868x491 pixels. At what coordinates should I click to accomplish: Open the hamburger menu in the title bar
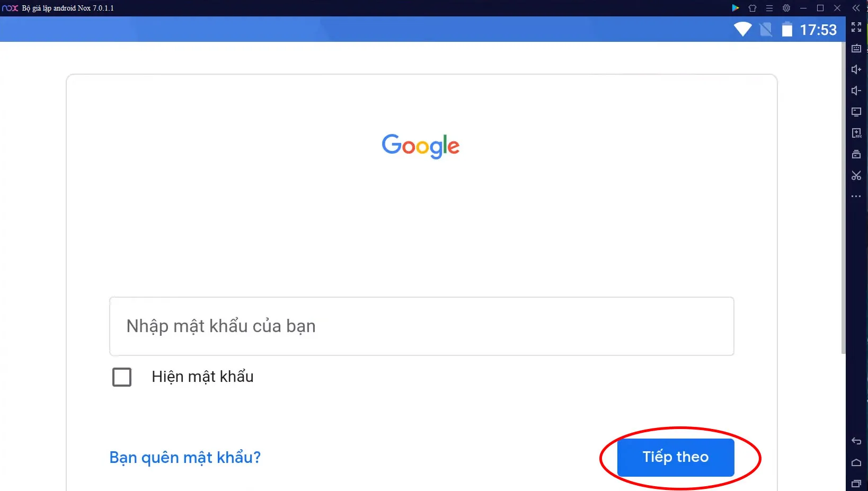[769, 8]
